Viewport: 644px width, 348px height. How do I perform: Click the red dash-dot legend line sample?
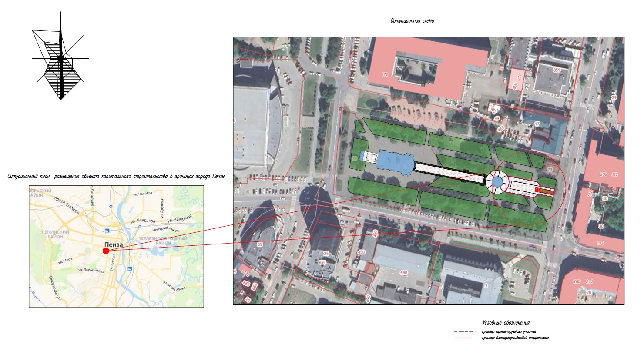click(x=463, y=331)
